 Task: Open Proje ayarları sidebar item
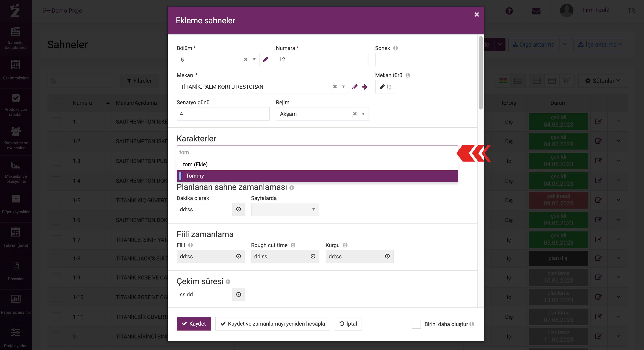pos(16,338)
